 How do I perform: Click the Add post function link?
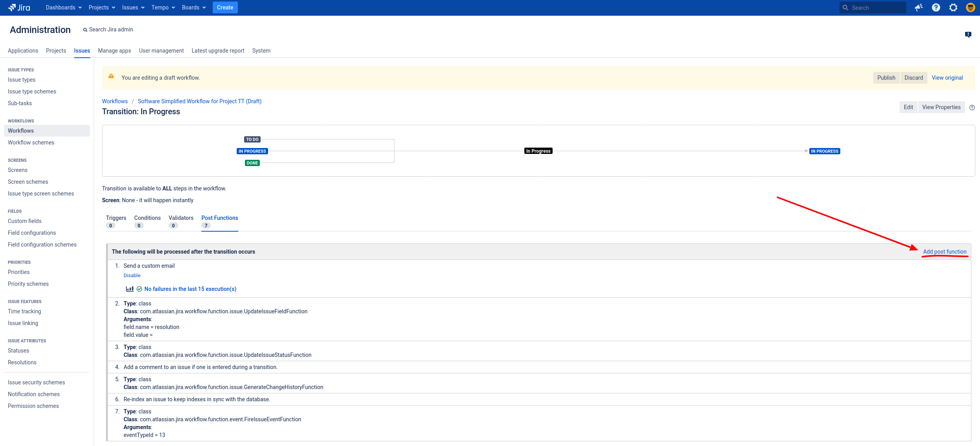point(944,252)
